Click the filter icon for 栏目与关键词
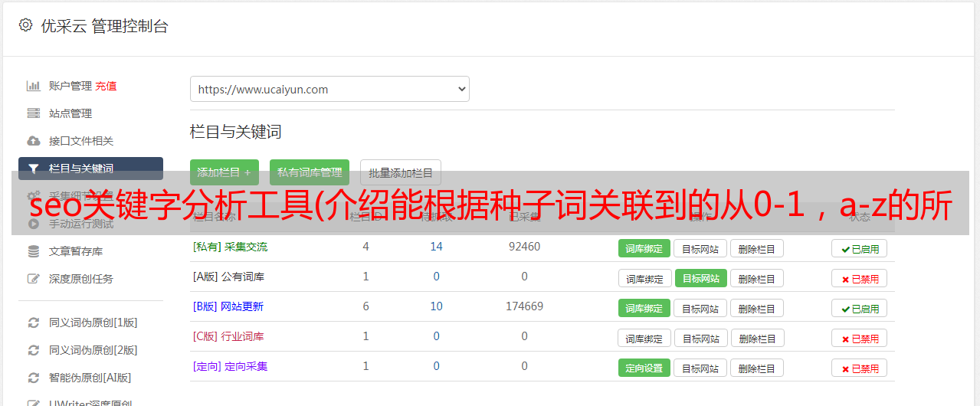This screenshot has height=406, width=980. coord(33,169)
